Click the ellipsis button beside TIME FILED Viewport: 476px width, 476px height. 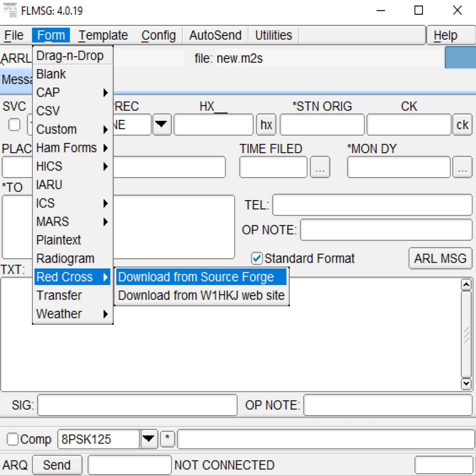[x=320, y=167]
